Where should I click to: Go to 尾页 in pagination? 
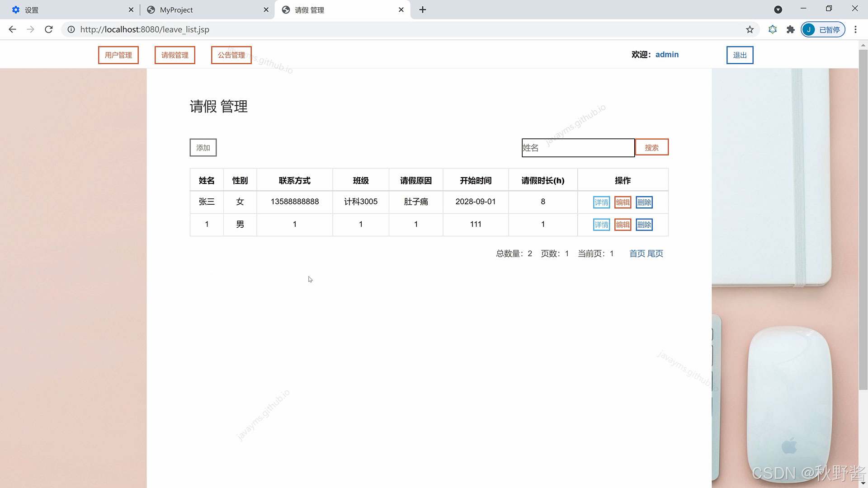[x=655, y=253]
